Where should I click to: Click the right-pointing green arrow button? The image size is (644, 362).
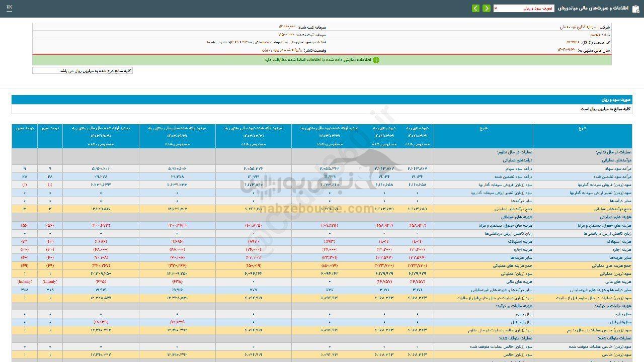(486, 8)
